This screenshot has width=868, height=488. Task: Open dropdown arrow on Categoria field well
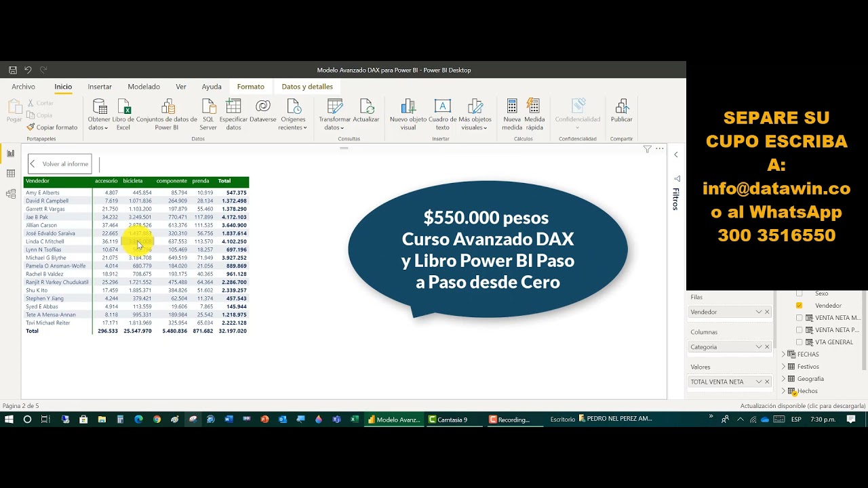(759, 347)
